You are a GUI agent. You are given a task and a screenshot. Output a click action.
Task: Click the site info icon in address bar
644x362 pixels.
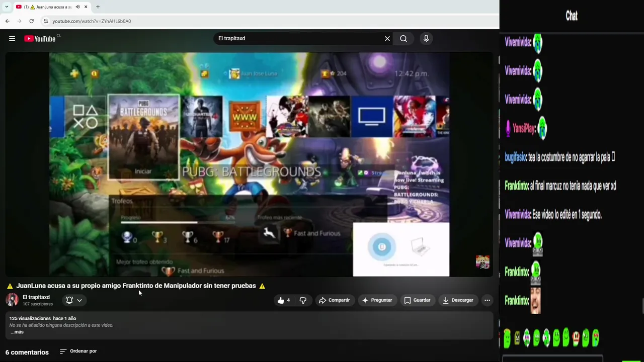coord(45,21)
